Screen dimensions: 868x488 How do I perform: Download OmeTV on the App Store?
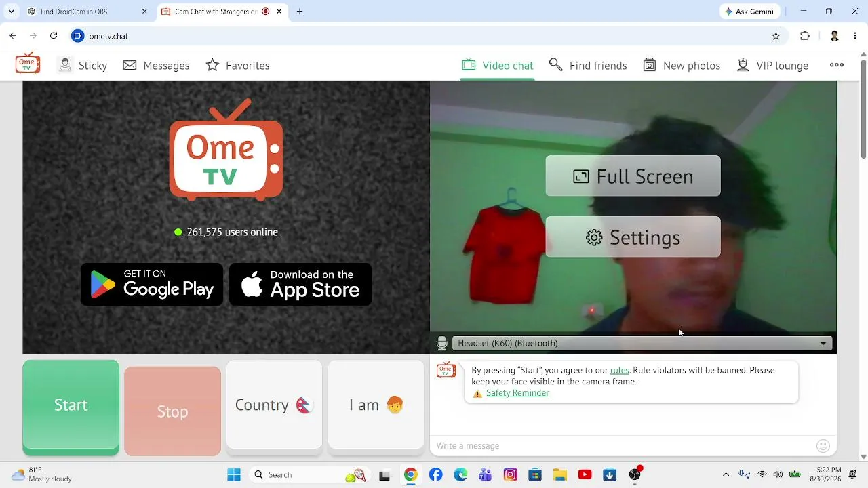tap(300, 284)
